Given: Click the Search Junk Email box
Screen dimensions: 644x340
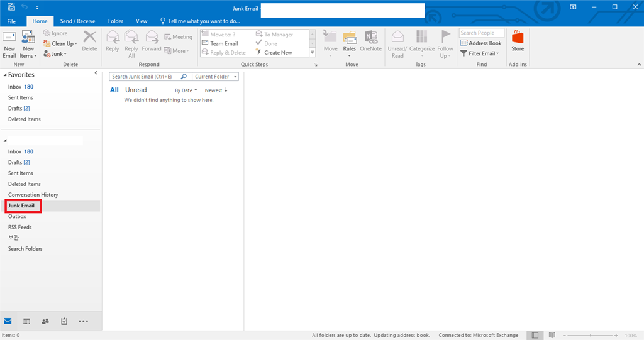Looking at the screenshot, I should 145,77.
